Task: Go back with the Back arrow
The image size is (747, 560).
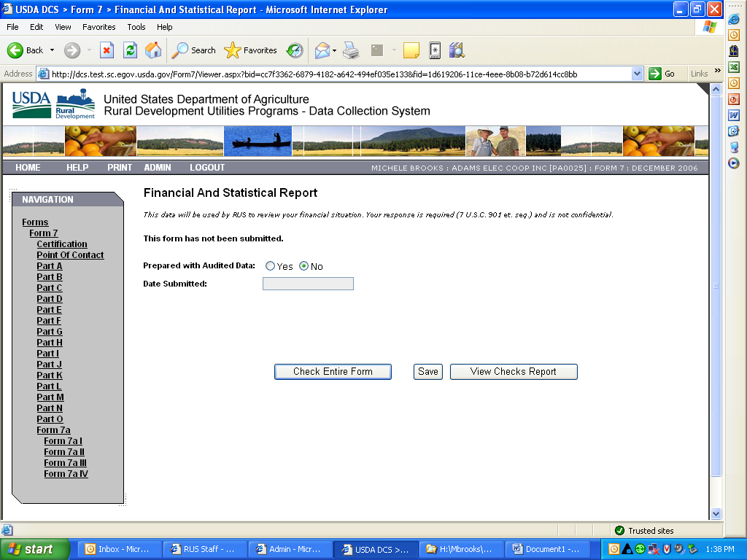Action: click(x=25, y=50)
